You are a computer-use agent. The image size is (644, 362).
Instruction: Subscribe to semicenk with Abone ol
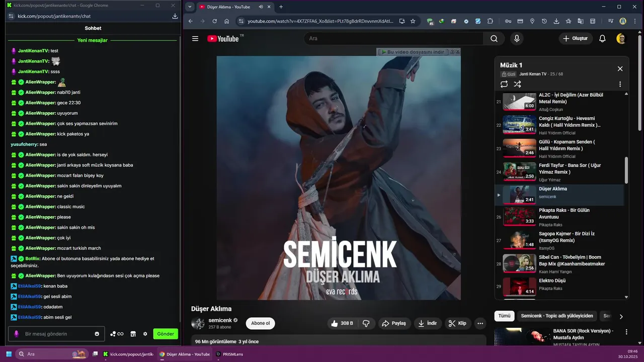[x=260, y=323]
